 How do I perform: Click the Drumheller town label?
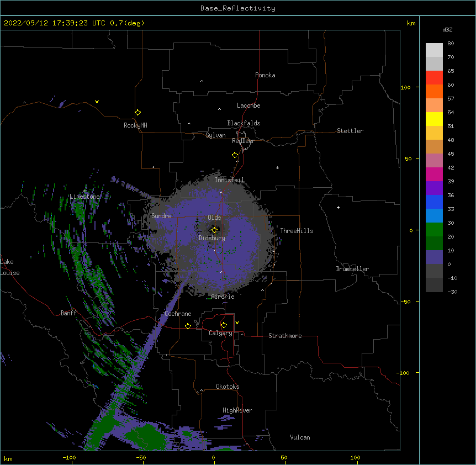(x=352, y=269)
